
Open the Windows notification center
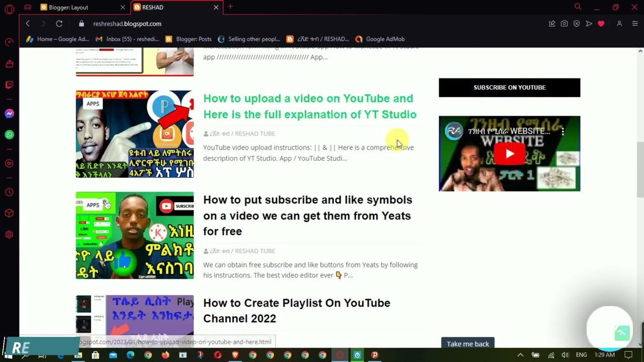pos(628,355)
